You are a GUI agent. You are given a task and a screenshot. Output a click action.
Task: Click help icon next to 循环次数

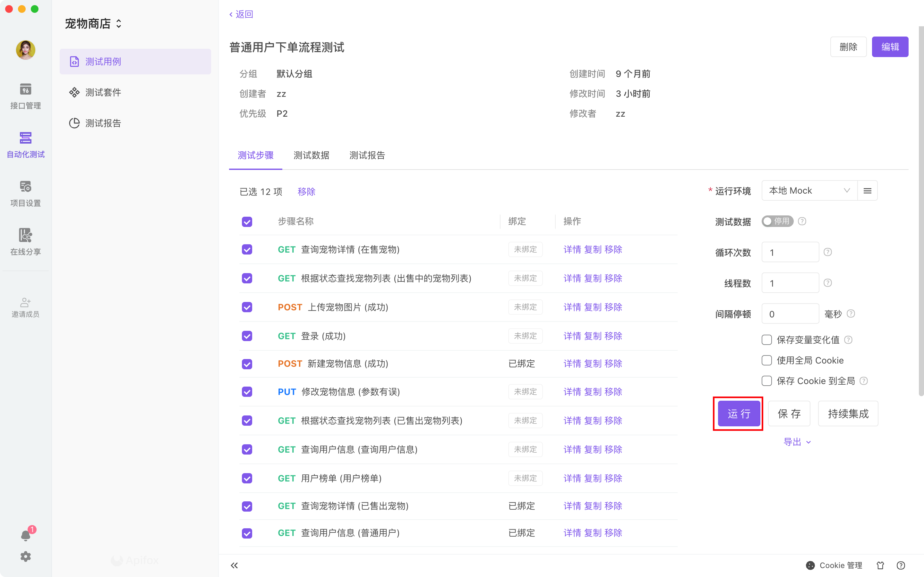point(827,252)
